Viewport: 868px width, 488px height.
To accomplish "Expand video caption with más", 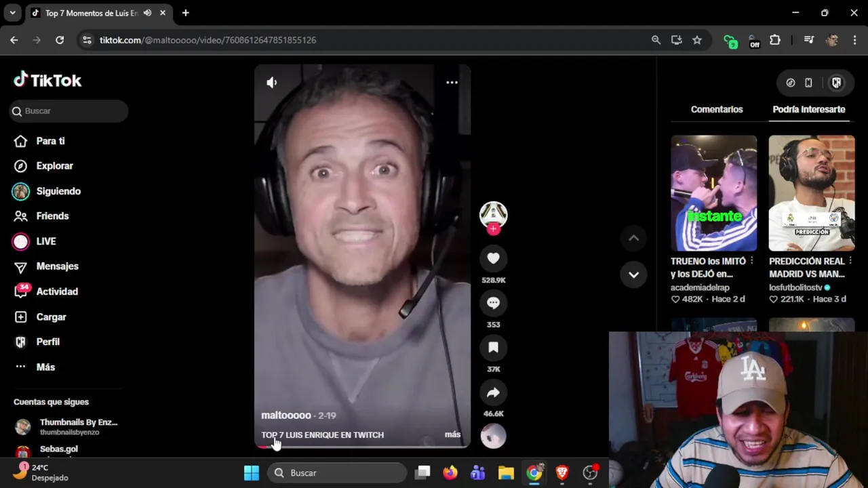I will coord(452,434).
